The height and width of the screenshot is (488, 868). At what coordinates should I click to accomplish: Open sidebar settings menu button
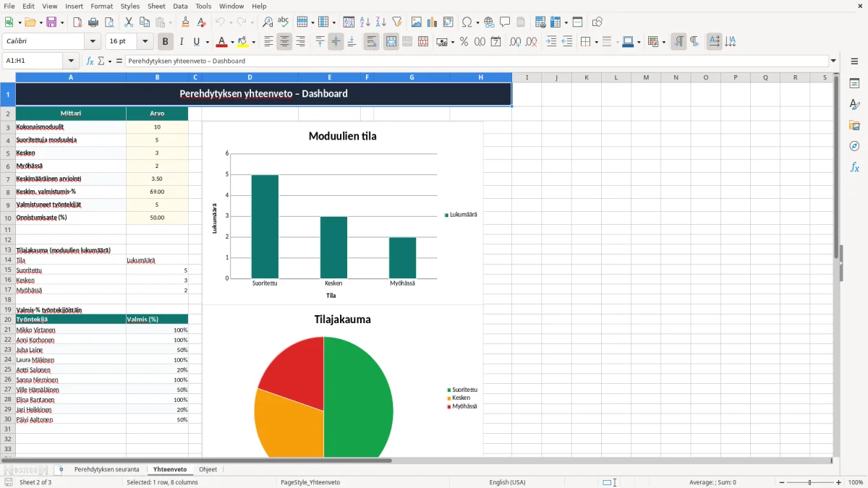(x=854, y=61)
